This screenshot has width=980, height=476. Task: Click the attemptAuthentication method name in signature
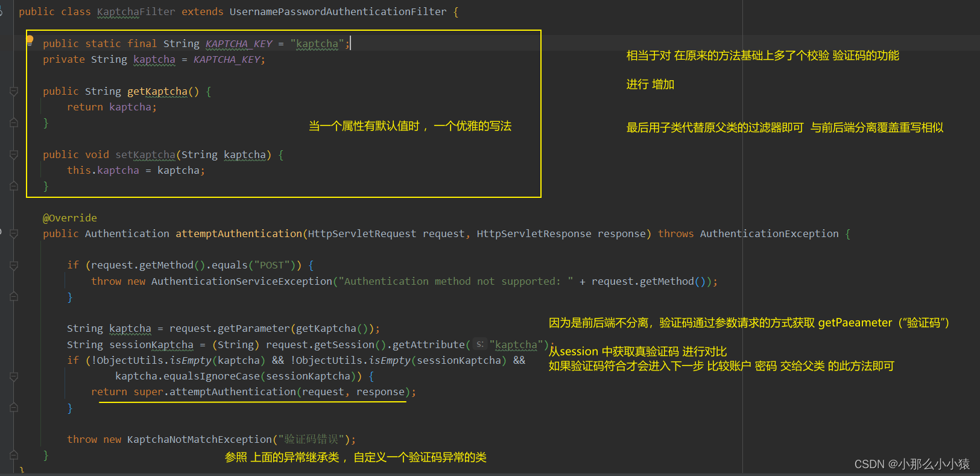click(x=239, y=233)
